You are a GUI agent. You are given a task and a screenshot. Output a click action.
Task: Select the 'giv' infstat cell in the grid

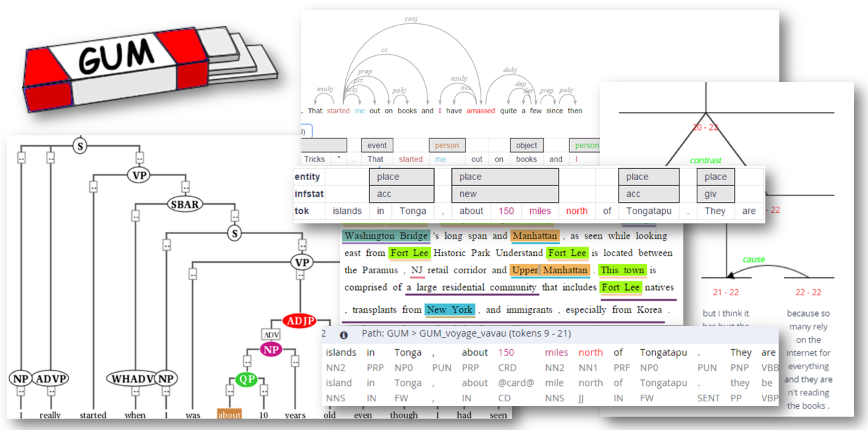pyautogui.click(x=716, y=194)
